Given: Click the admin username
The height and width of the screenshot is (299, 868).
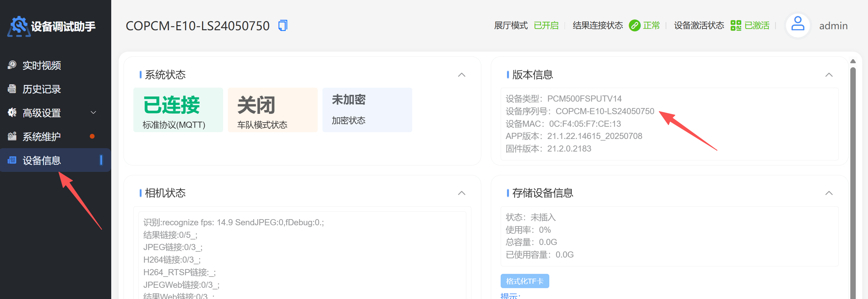Looking at the screenshot, I should [x=833, y=26].
